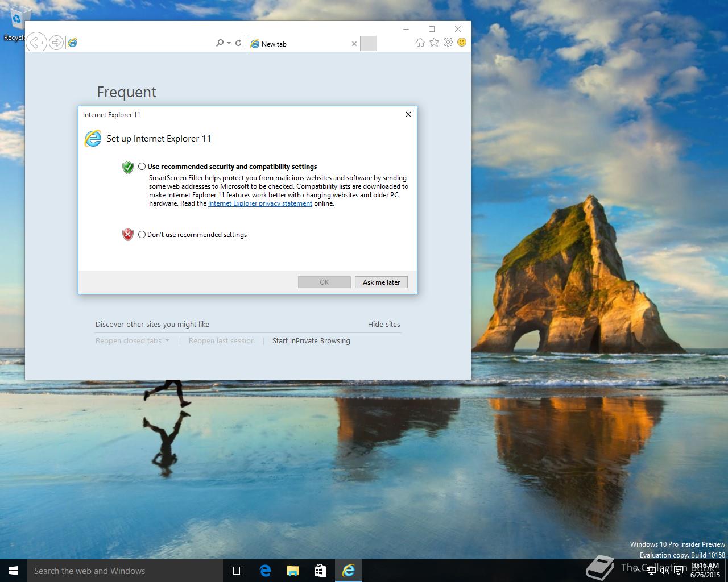Open Task View from taskbar
This screenshot has width=728, height=582.
tap(237, 571)
